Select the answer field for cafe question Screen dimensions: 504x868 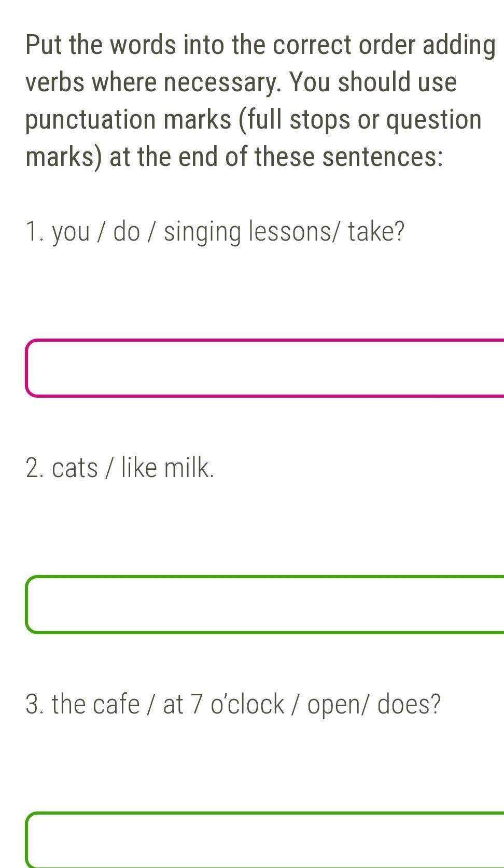[264, 840]
